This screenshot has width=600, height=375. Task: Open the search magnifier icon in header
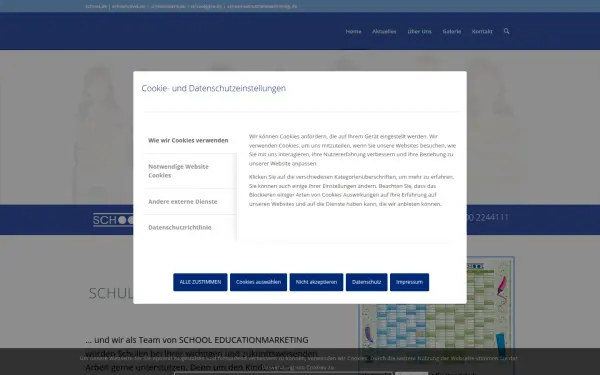pos(506,31)
